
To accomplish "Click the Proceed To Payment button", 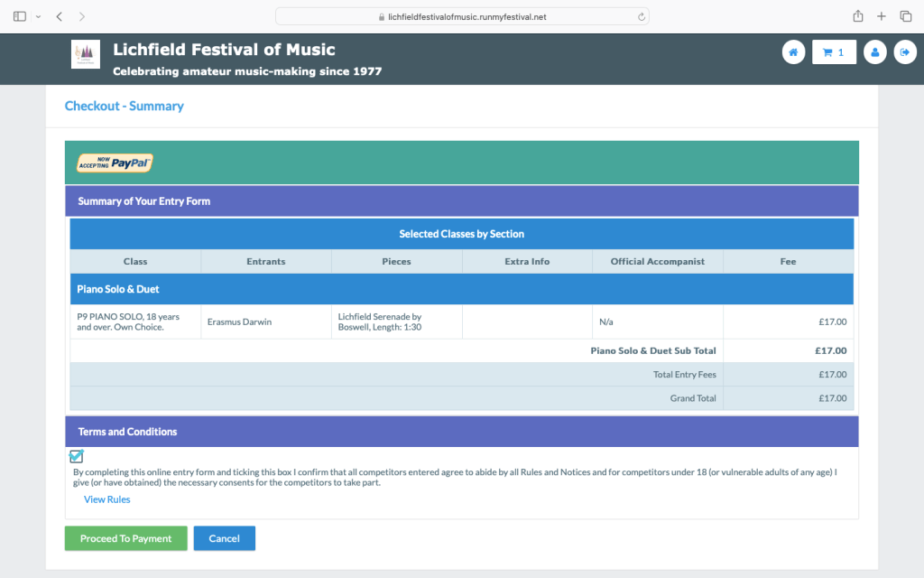I will click(125, 538).
